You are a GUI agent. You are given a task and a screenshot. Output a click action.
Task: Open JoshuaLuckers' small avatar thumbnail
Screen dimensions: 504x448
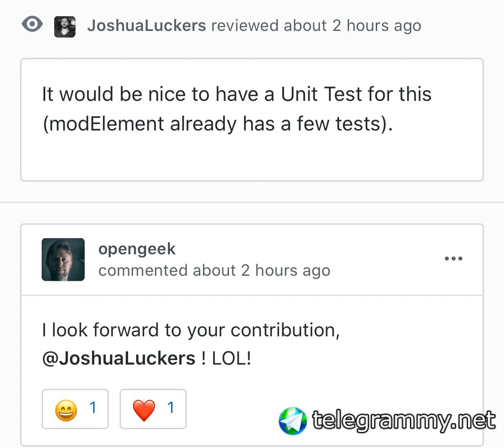pyautogui.click(x=65, y=26)
